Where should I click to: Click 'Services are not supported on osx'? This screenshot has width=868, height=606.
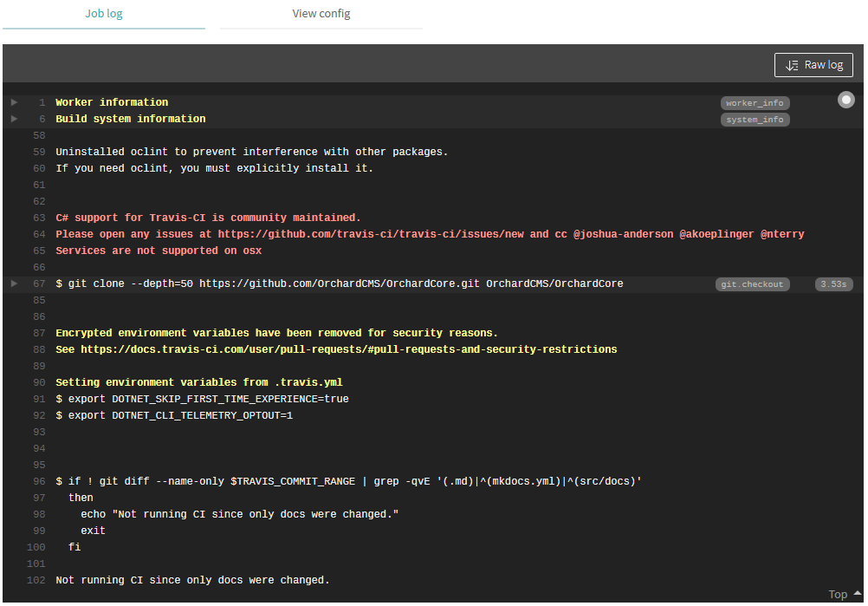pyautogui.click(x=159, y=251)
